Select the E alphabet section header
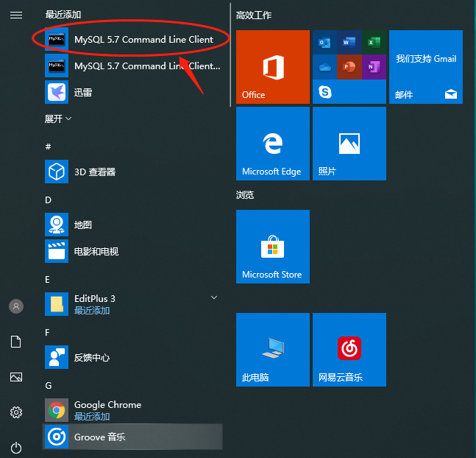 coord(47,280)
